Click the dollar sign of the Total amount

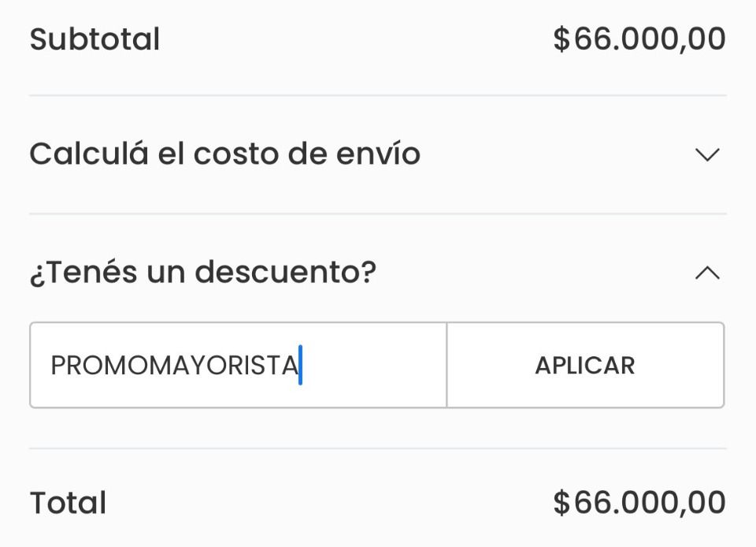point(561,503)
